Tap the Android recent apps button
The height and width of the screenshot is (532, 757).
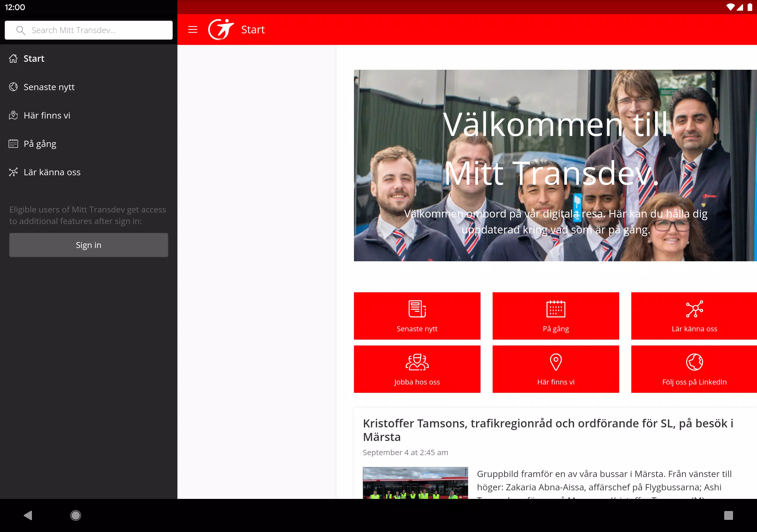coord(728,515)
